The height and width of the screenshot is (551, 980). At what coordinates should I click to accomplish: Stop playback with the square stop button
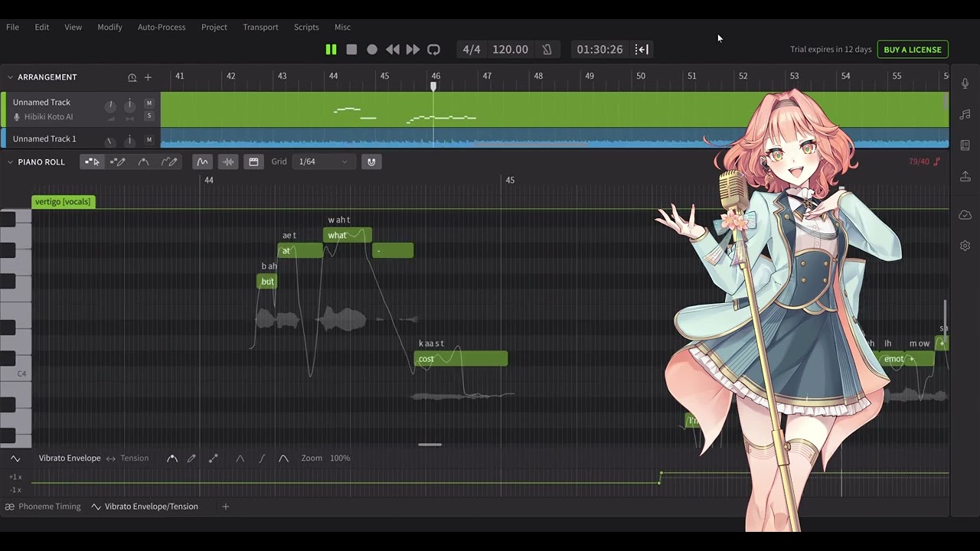(351, 49)
